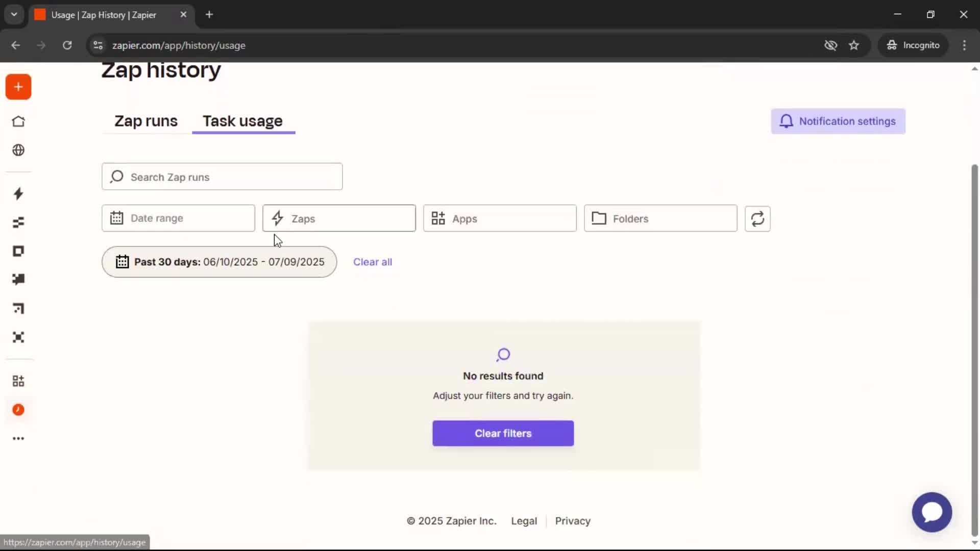This screenshot has width=980, height=551.
Task: Open the Date range filter
Action: pos(178,218)
